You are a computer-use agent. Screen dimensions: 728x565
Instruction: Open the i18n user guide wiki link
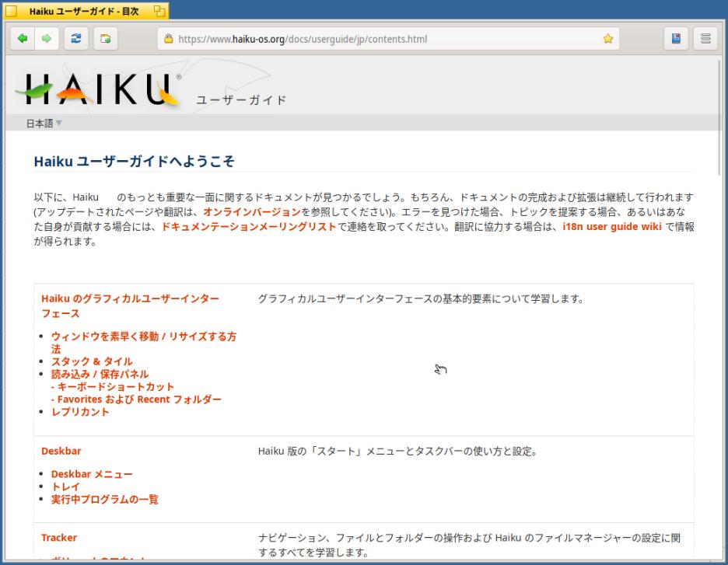[x=612, y=227]
